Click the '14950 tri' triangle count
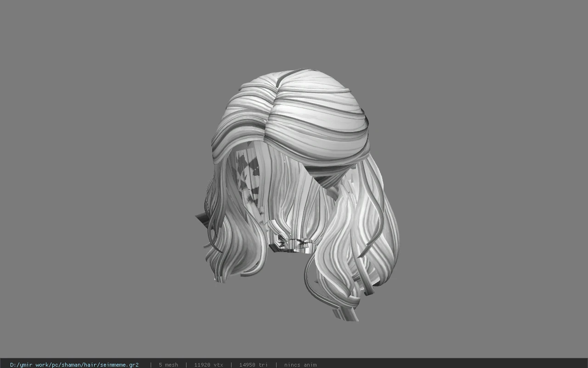Image resolution: width=588 pixels, height=368 pixels. 253,365
